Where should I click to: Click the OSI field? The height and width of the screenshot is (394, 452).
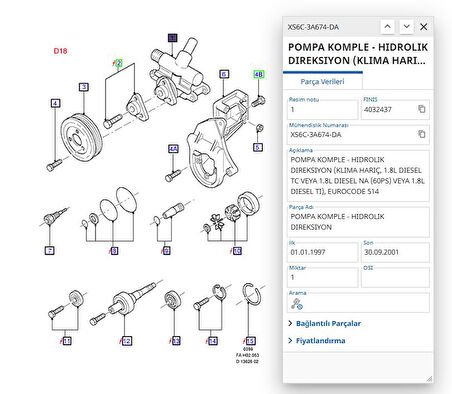[x=395, y=277]
